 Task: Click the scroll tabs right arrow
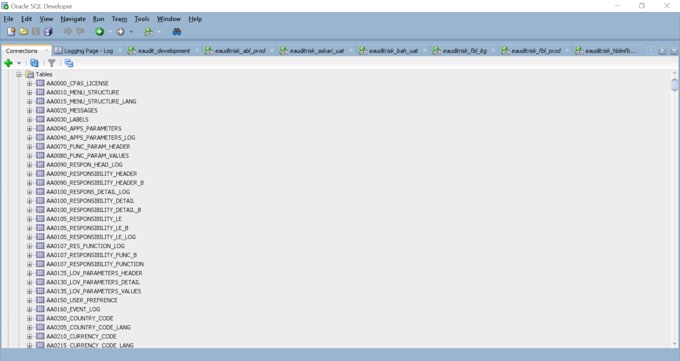coord(662,51)
